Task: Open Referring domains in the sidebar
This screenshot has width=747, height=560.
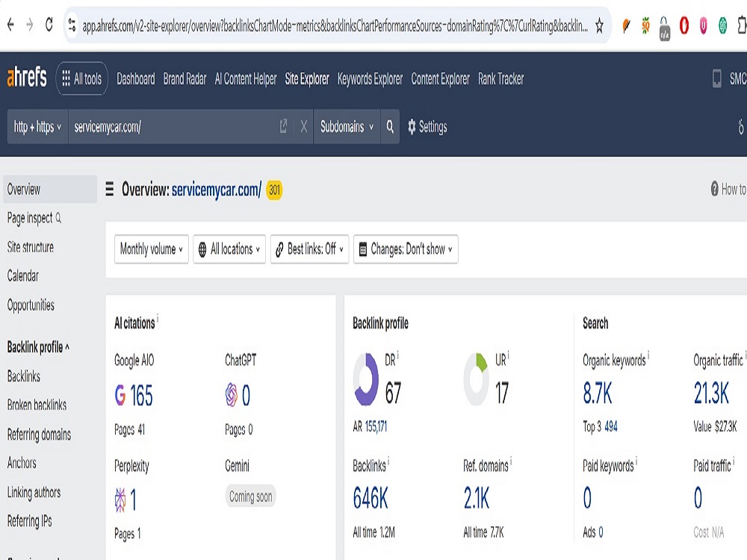Action: [39, 435]
